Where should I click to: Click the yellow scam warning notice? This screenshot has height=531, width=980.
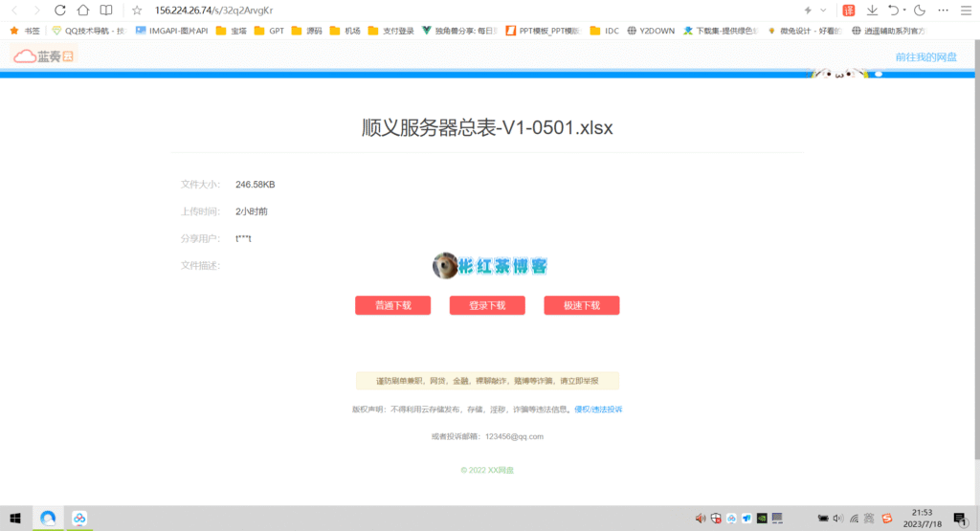pos(487,381)
